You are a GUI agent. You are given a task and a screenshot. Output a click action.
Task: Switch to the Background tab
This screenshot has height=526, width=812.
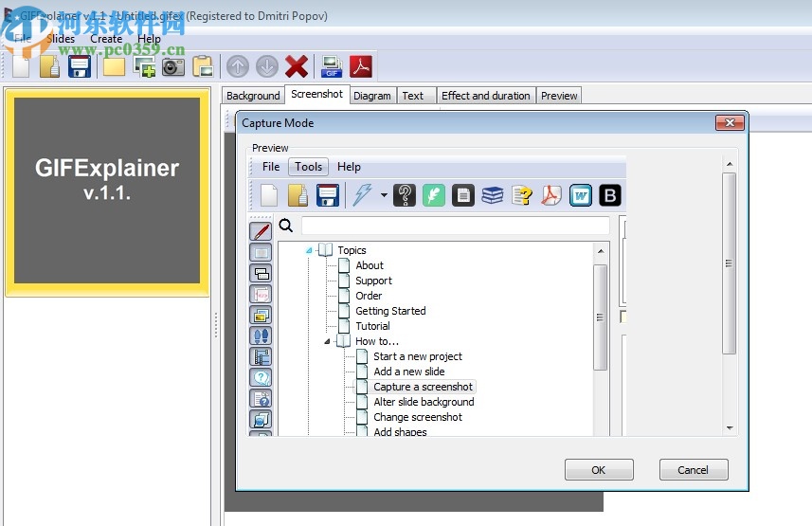[x=253, y=96]
